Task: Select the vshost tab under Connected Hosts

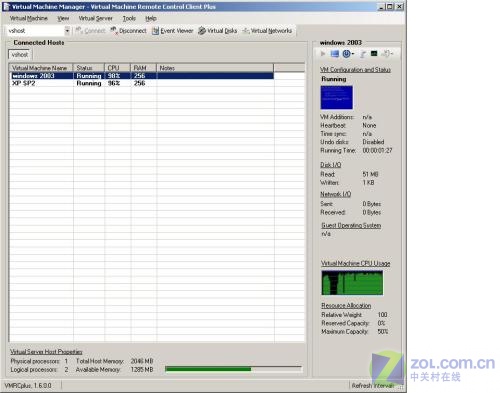Action: [x=20, y=54]
